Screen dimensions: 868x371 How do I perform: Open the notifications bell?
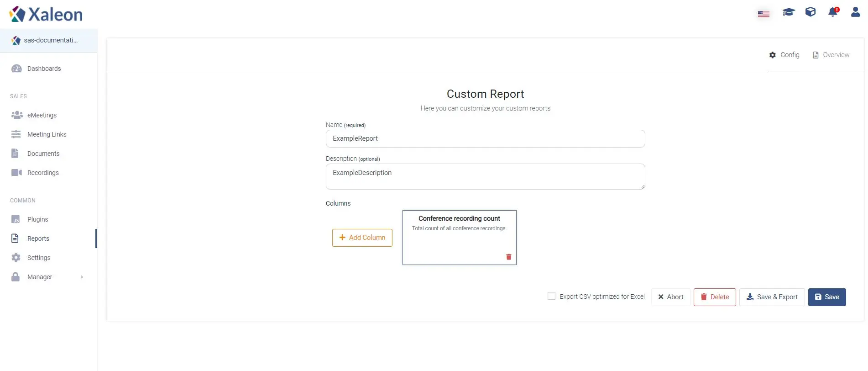[833, 12]
